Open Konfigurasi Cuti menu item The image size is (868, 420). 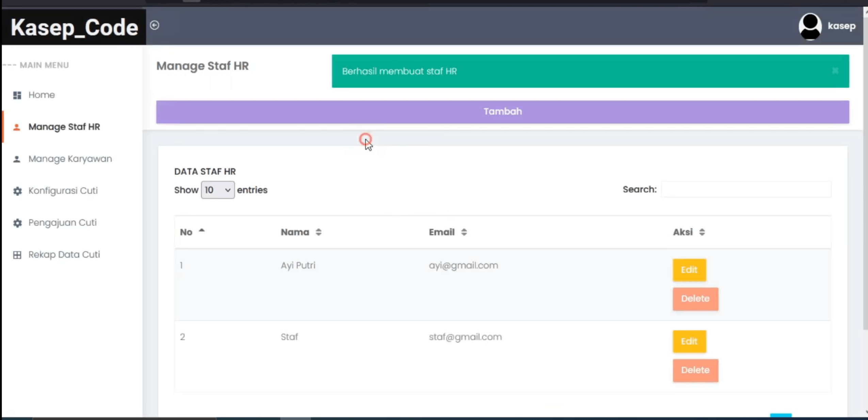[63, 191]
